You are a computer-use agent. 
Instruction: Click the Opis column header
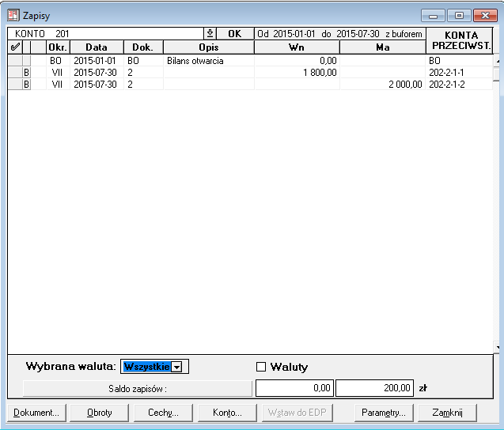point(209,47)
